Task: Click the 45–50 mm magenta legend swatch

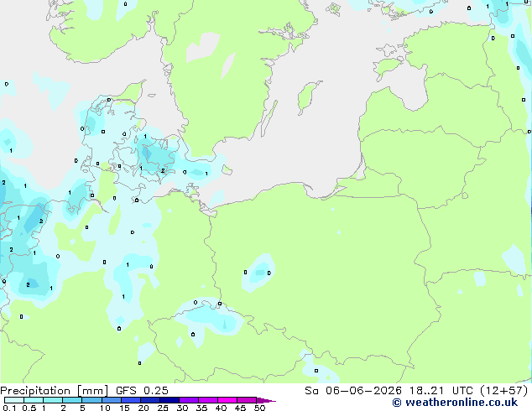Action: 247,400
